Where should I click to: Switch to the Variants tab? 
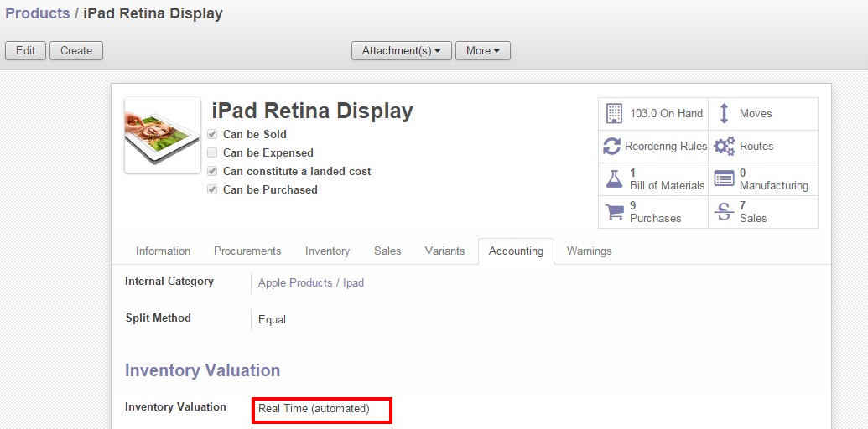click(444, 251)
